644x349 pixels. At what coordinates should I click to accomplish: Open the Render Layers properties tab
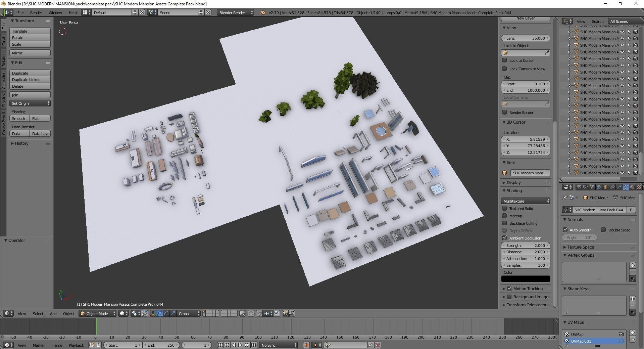(585, 187)
